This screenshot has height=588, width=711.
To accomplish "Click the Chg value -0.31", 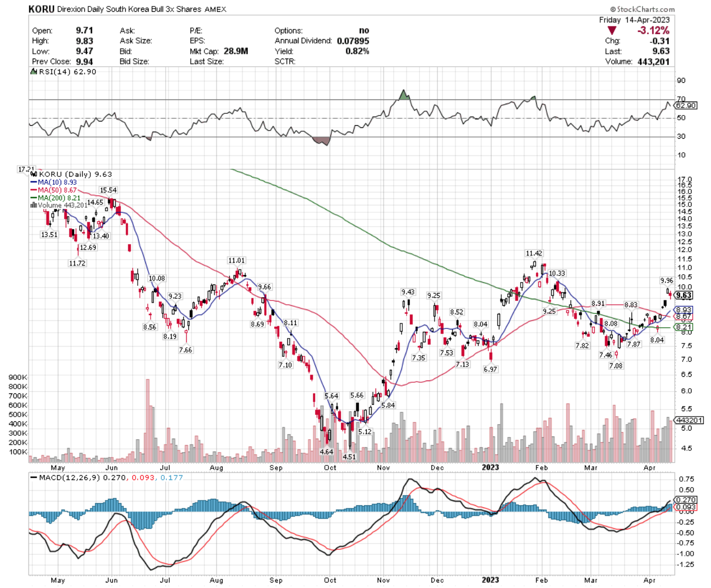I will tap(659, 41).
